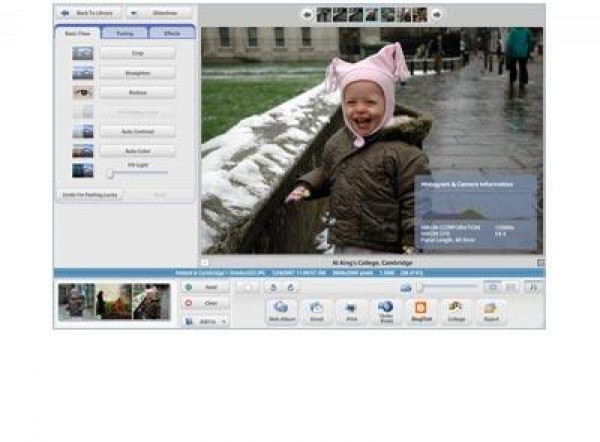Select first thumbnail in top filmstrip

324,14
